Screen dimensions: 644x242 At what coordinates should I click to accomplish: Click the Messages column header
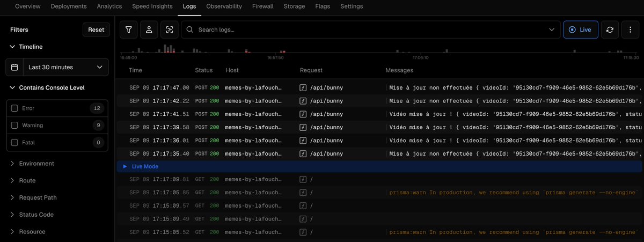(399, 70)
